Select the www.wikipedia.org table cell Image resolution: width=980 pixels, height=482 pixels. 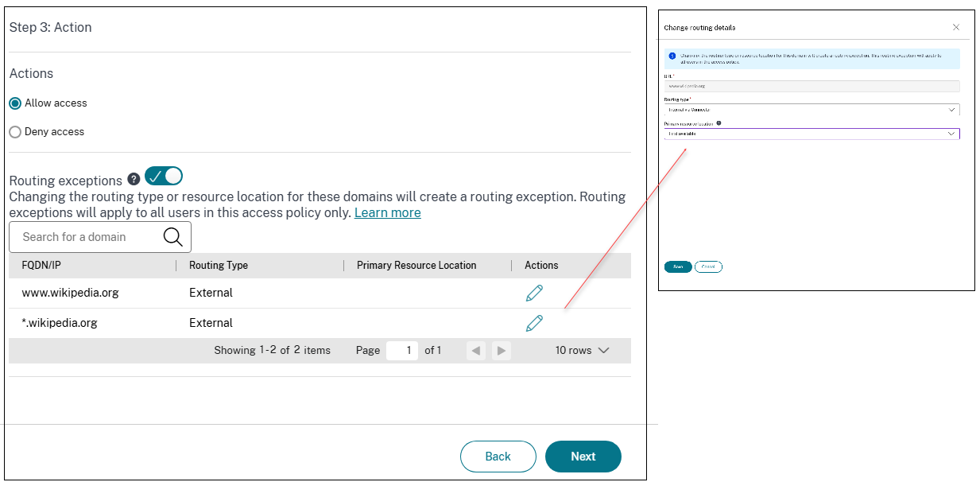point(70,293)
